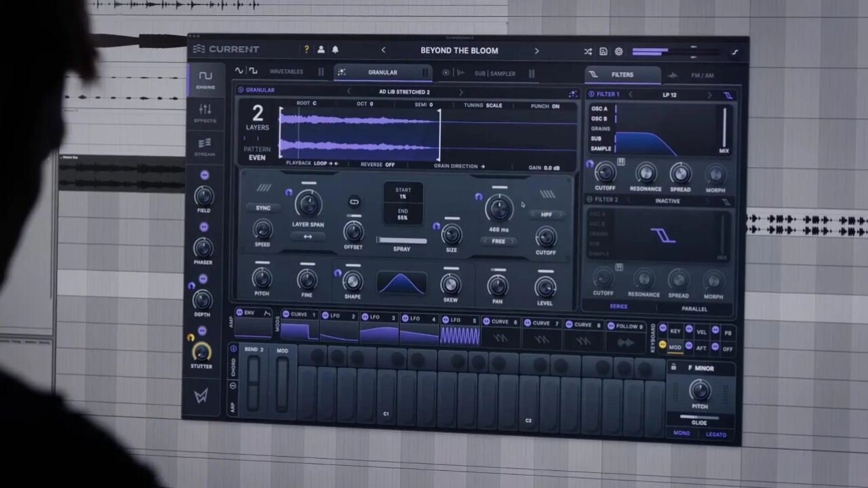Open the Effects section in the sidebar
The width and height of the screenshot is (868, 488).
pos(205,113)
